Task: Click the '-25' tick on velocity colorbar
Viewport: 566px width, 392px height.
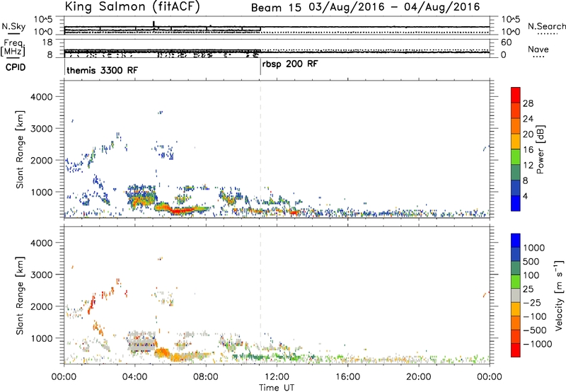Action: pos(532,302)
